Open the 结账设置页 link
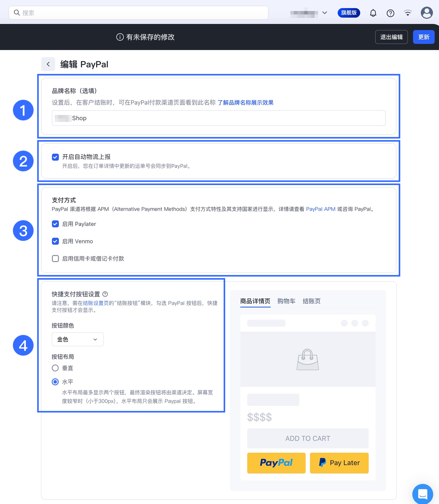The height and width of the screenshot is (504, 439). click(96, 303)
